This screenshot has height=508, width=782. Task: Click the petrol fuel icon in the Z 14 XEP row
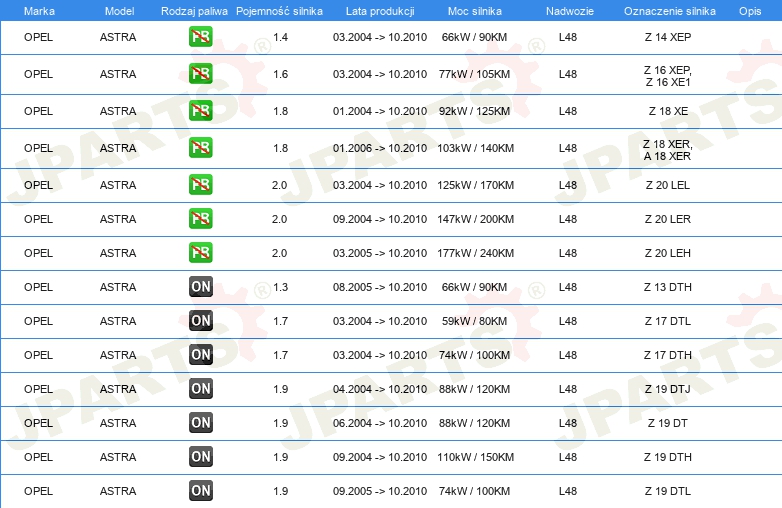(x=200, y=37)
